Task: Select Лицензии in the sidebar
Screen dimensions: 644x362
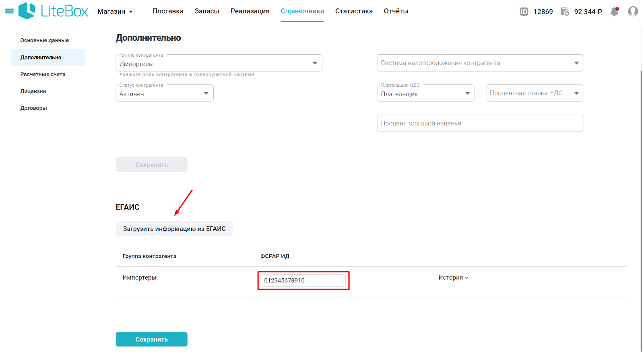Action: [x=33, y=91]
